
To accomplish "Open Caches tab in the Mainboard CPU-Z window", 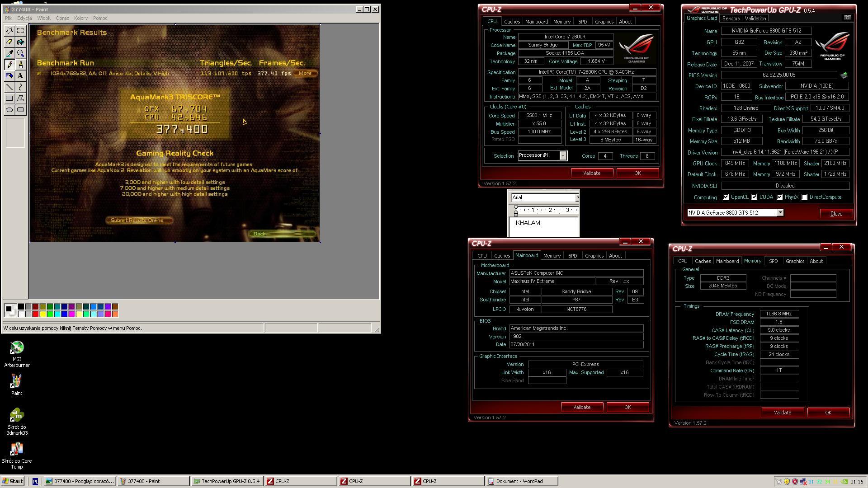I will pos(502,256).
